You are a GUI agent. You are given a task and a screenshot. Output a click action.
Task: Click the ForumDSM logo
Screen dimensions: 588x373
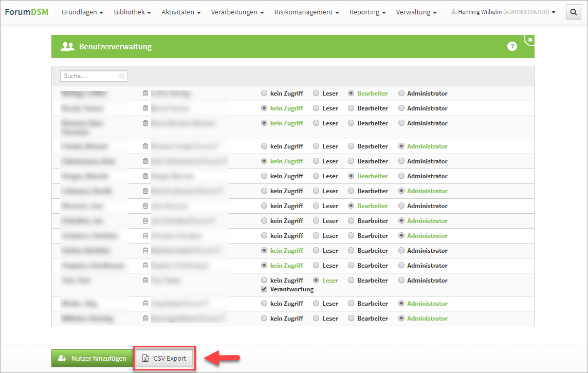27,12
